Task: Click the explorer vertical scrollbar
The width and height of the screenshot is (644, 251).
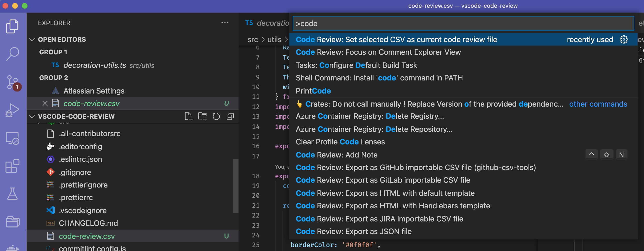Action: click(235, 186)
